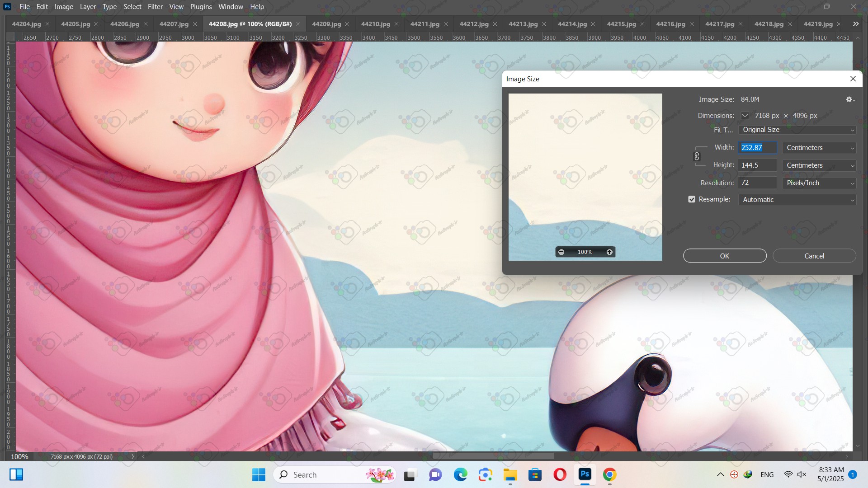868x488 pixels.
Task: Launch Microsoft Edge from taskbar
Action: click(x=460, y=475)
